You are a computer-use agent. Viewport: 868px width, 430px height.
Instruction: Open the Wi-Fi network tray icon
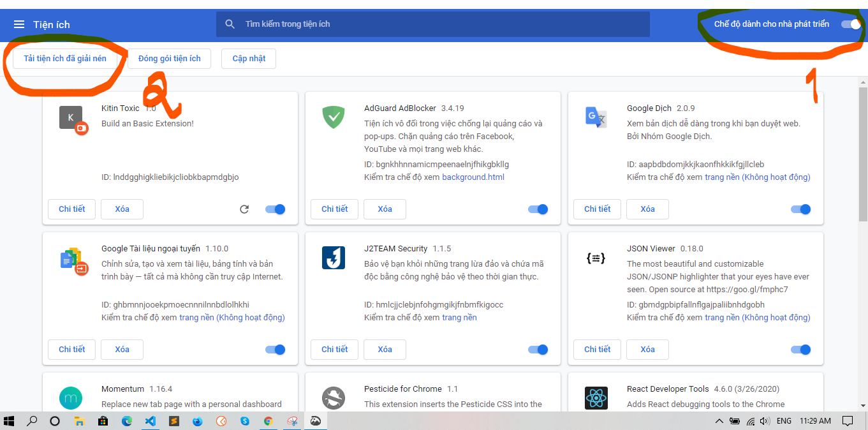[x=751, y=421]
